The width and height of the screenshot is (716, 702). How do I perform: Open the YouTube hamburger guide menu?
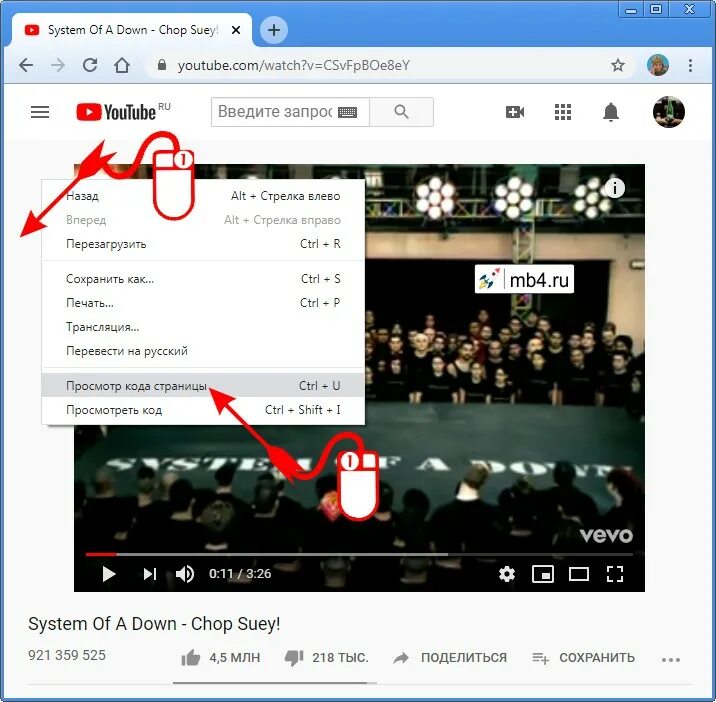pos(40,112)
